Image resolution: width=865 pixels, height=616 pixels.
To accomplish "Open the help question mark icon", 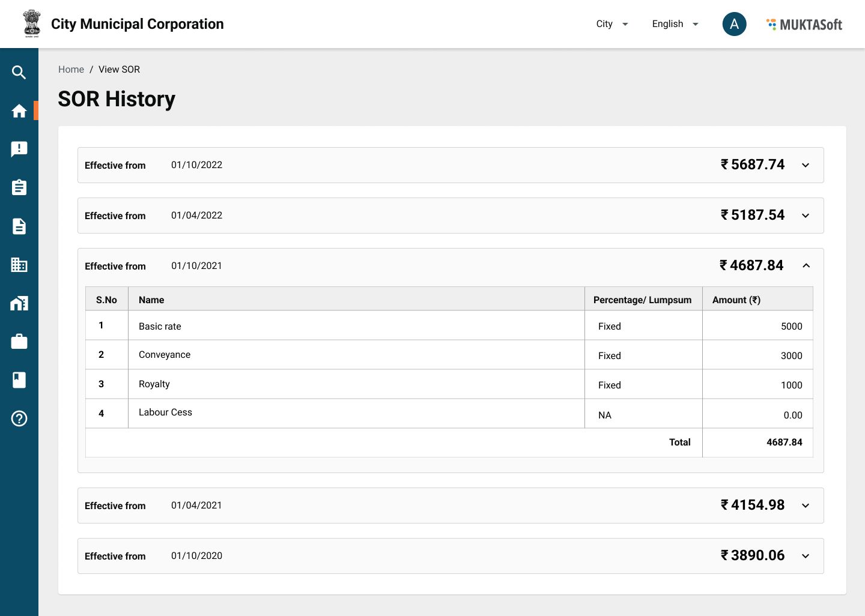I will [x=19, y=418].
